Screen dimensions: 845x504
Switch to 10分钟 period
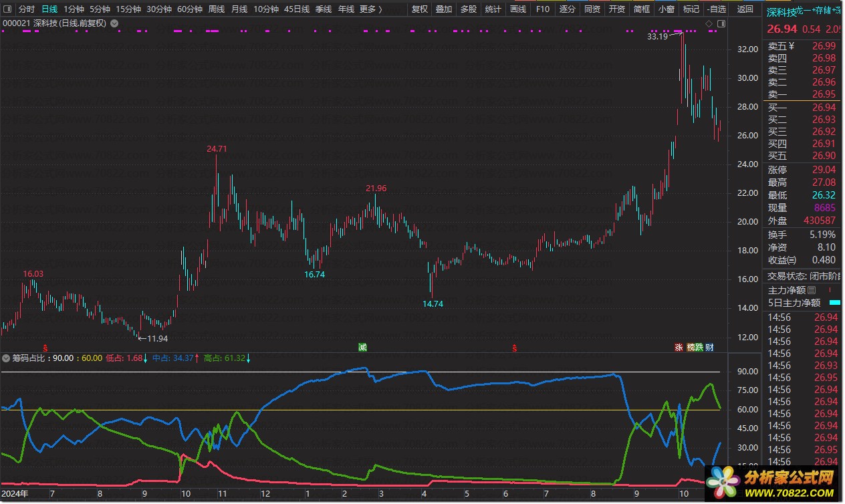click(x=266, y=9)
